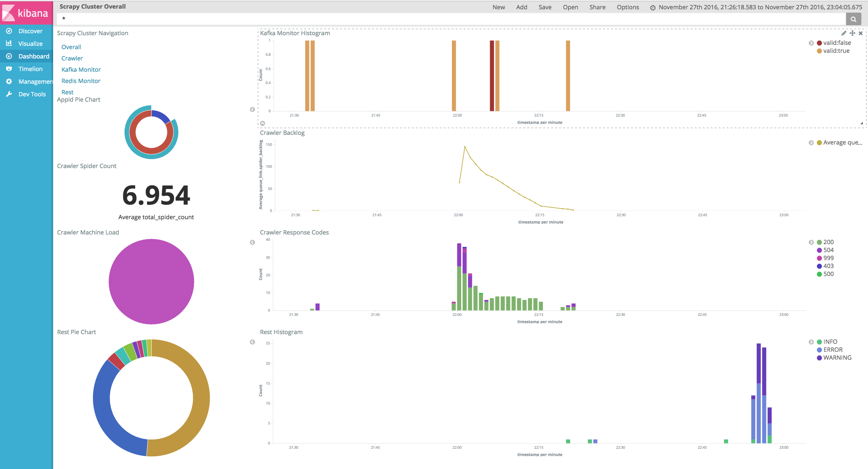The width and height of the screenshot is (868, 469).
Task: Toggle the valid:false legend series
Action: 837,43
